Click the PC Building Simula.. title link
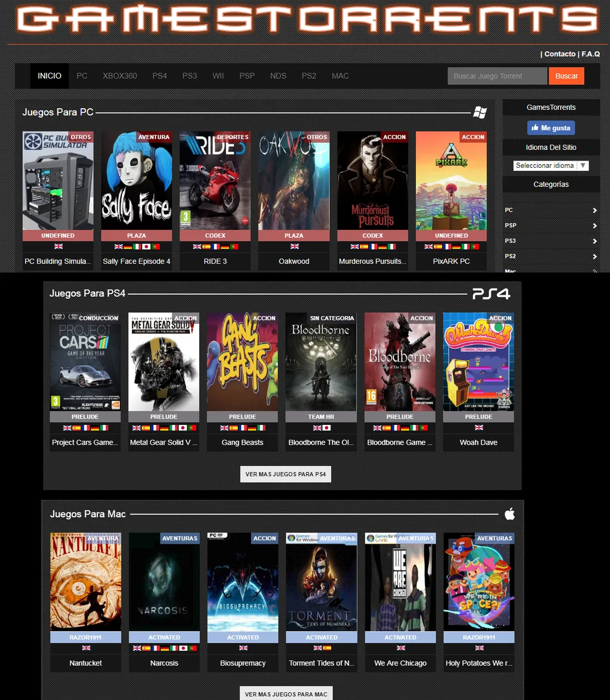Screen dimensions: 610x700 (58, 261)
